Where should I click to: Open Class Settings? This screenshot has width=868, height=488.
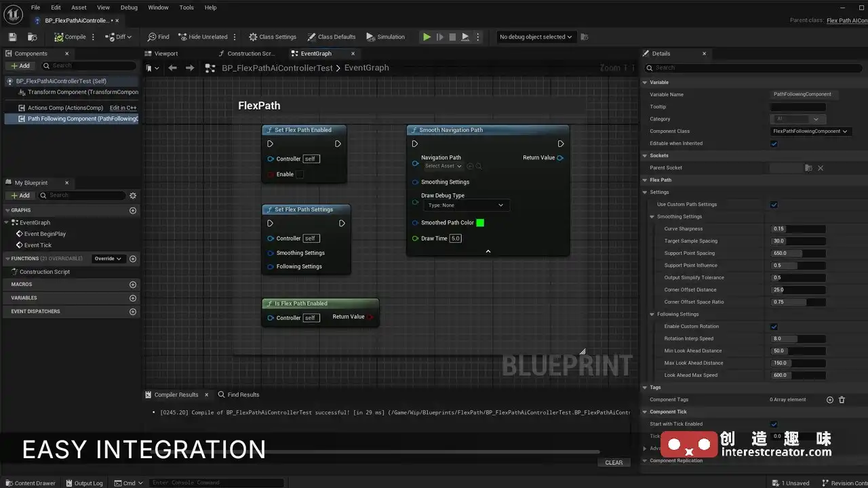tap(273, 37)
